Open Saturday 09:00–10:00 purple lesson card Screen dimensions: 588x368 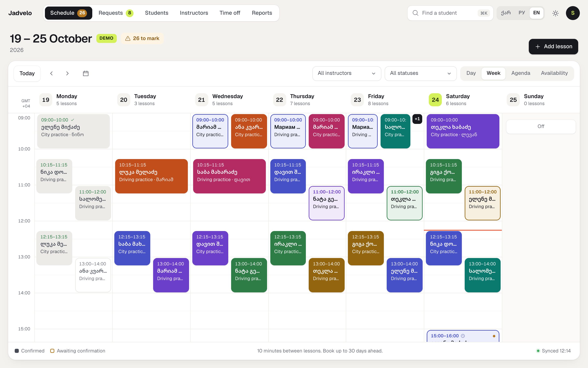point(463,131)
